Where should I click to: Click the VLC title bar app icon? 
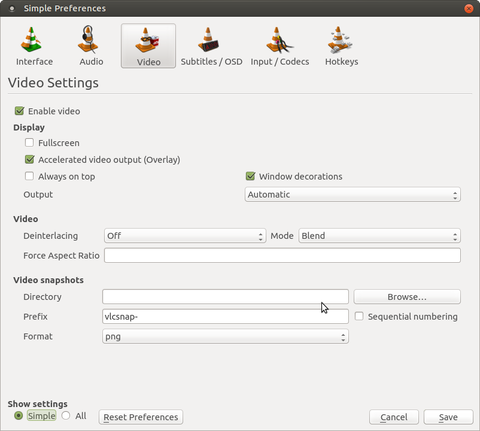(x=12, y=8)
